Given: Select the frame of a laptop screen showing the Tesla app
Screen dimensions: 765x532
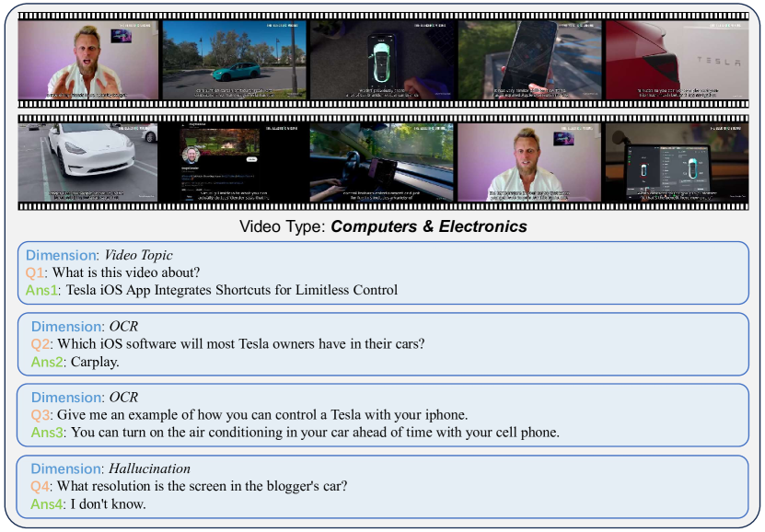Looking at the screenshot, I should point(678,162).
